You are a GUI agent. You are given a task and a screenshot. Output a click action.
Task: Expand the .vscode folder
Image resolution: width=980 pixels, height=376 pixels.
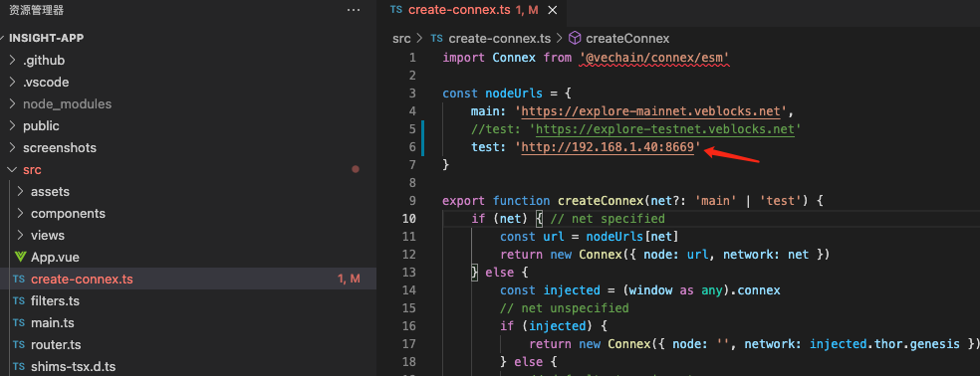pos(46,83)
